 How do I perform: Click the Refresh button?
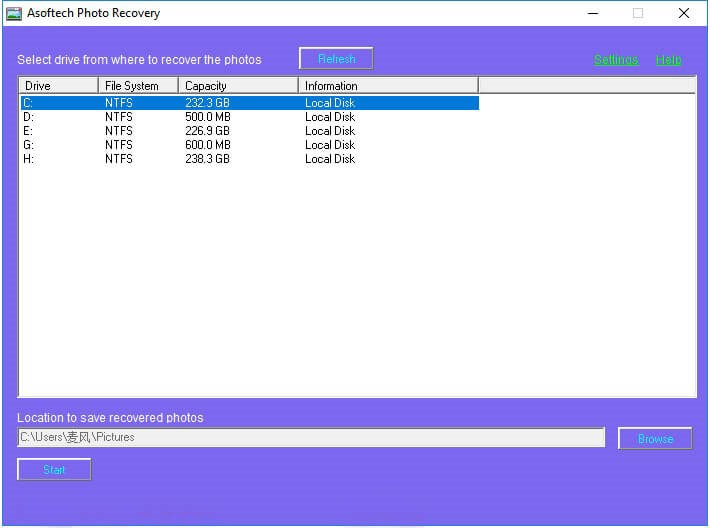coord(336,58)
